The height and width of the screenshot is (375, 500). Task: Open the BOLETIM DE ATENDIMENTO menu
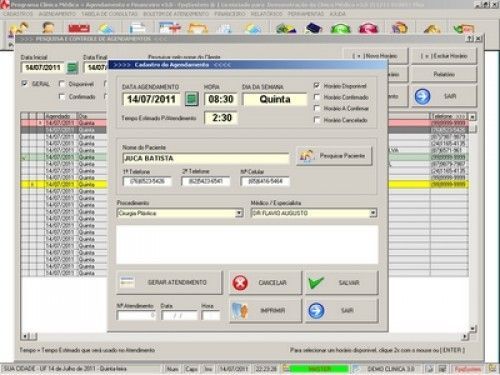point(176,14)
